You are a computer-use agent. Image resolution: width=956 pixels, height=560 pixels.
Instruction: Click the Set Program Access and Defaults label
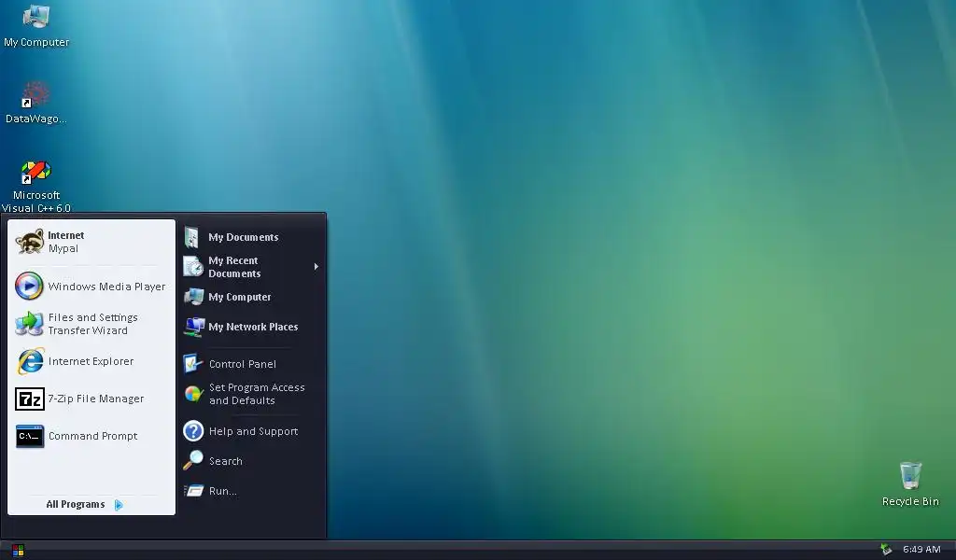tap(257, 394)
